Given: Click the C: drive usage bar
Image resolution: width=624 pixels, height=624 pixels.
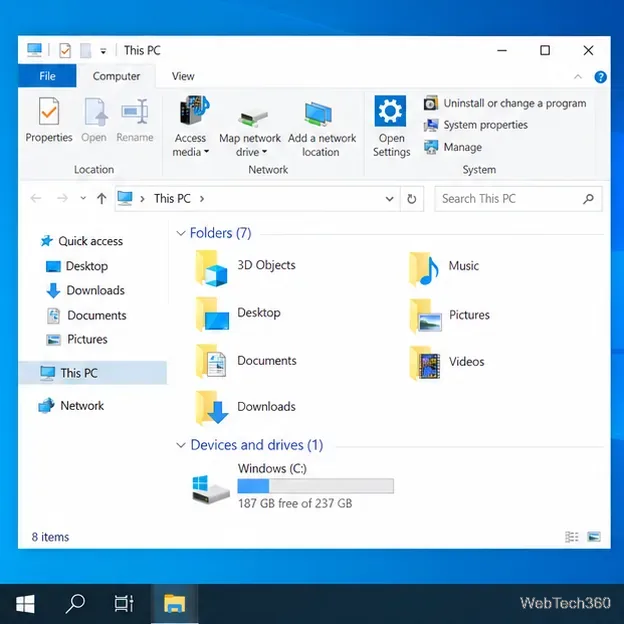Looking at the screenshot, I should (x=316, y=486).
